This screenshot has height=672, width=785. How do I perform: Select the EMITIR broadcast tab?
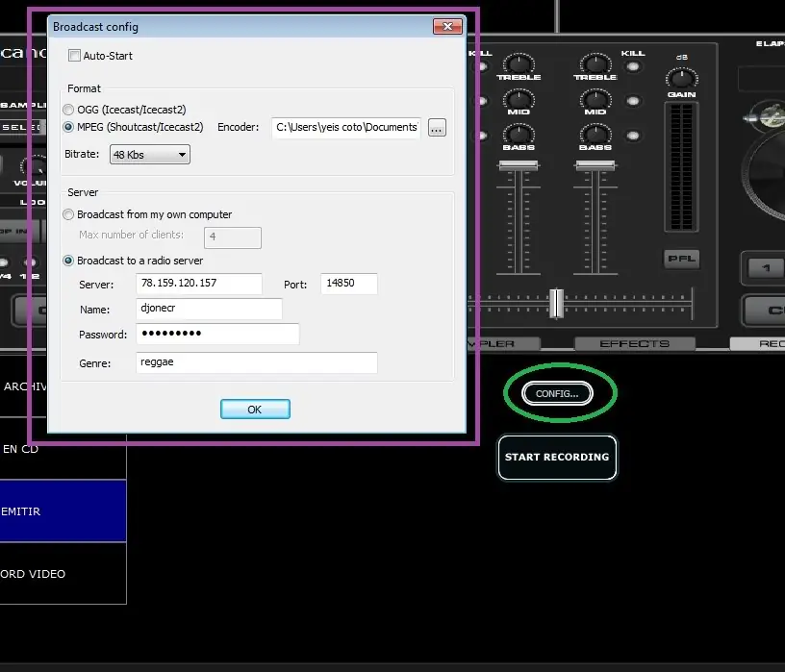pyautogui.click(x=63, y=510)
